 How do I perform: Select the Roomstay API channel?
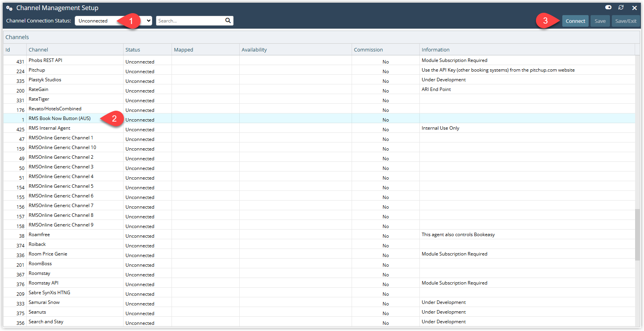43,283
